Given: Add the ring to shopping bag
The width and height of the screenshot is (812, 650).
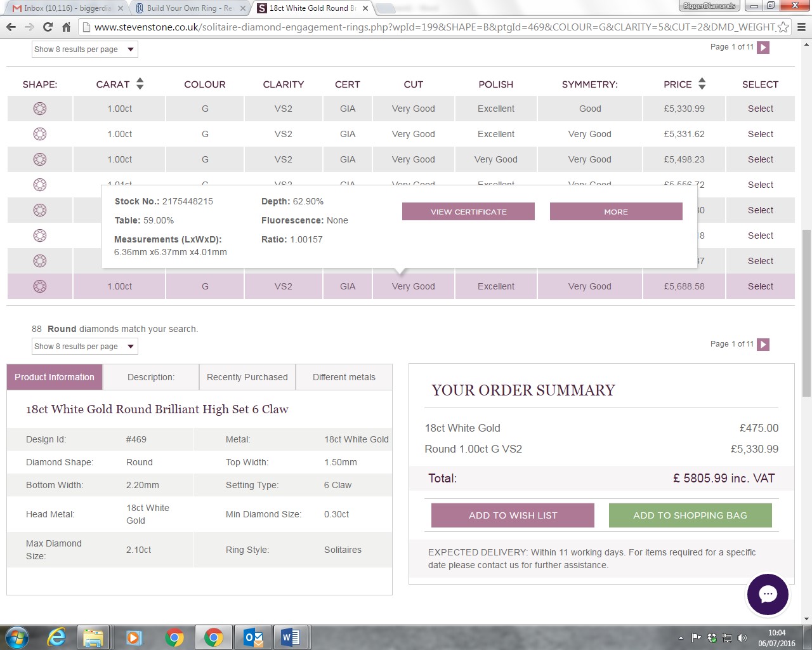Looking at the screenshot, I should coord(690,515).
